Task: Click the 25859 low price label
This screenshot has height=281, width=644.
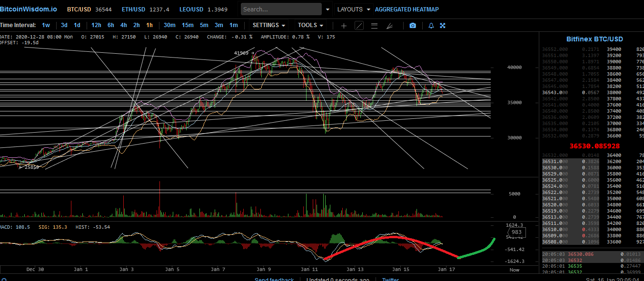Action: (x=32, y=167)
